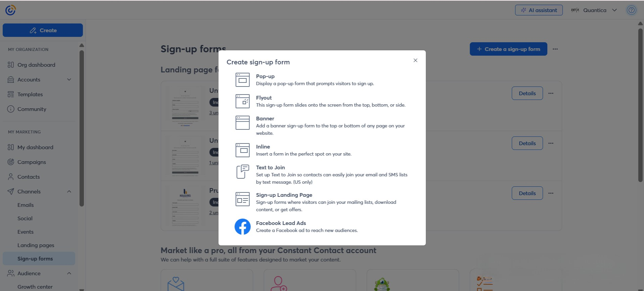Open Landing pages under Channels
This screenshot has width=644, height=291.
pyautogui.click(x=36, y=245)
